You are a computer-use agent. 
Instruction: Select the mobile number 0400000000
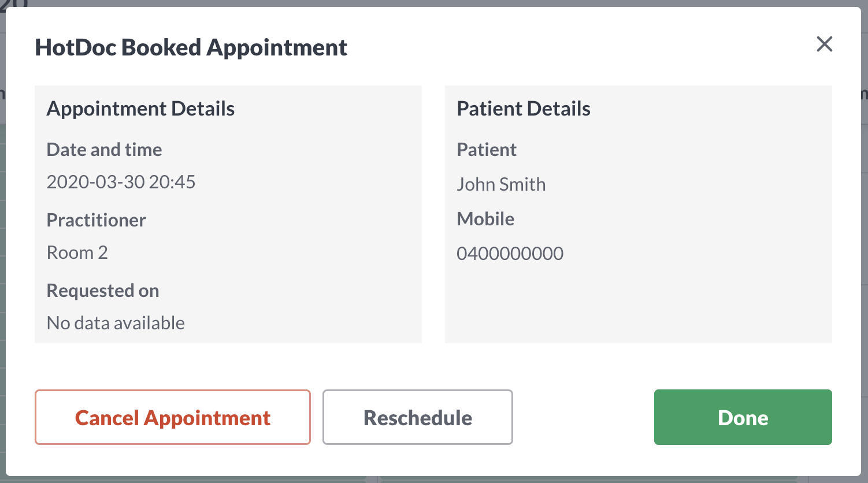point(510,253)
